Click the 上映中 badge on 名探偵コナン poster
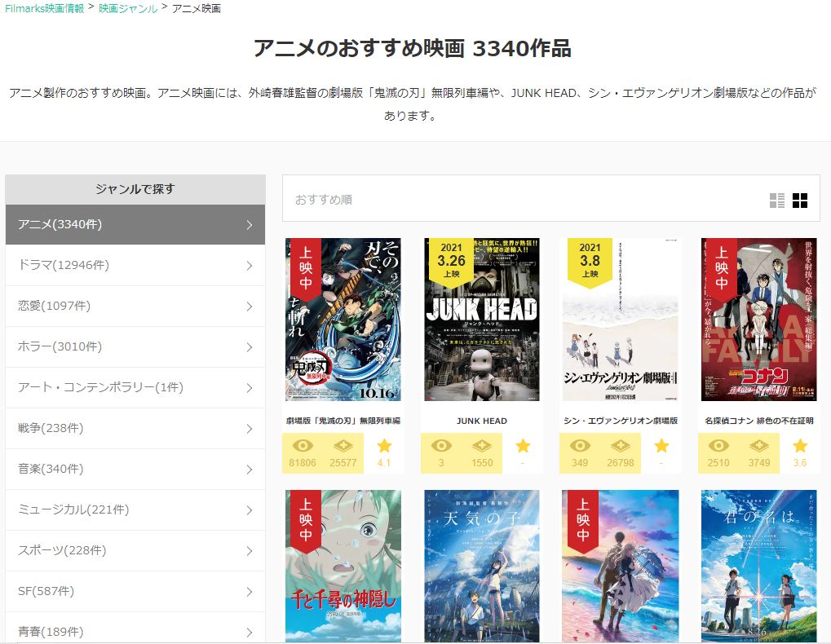Viewport: 831px width, 644px height. click(721, 268)
